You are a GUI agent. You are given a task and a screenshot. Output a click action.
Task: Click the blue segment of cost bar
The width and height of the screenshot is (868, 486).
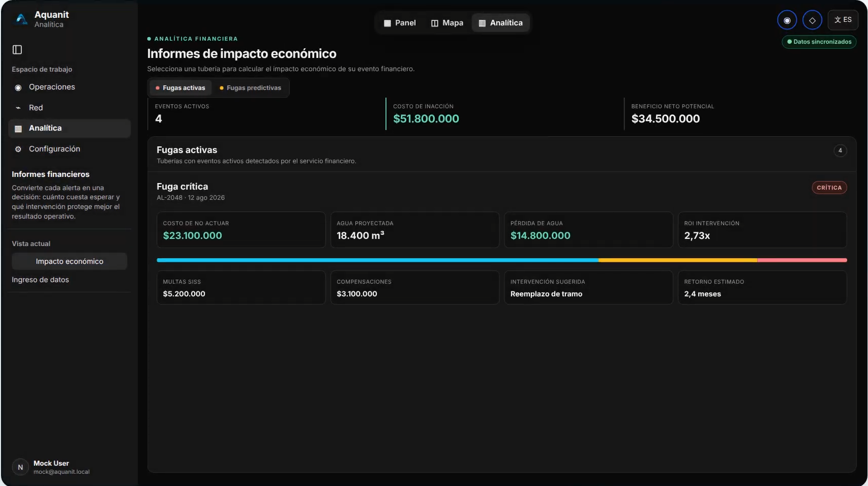pyautogui.click(x=378, y=260)
